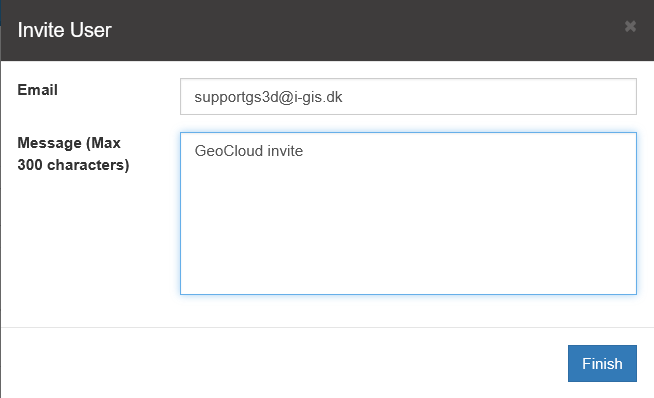Click the '300 characters)' label line
This screenshot has height=398, width=654.
tap(73, 165)
